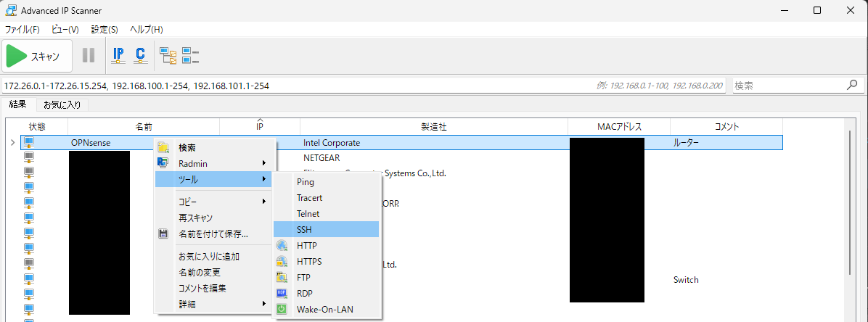Click the RDP icon in submenu
Screen dimensions: 868x322
tap(282, 293)
